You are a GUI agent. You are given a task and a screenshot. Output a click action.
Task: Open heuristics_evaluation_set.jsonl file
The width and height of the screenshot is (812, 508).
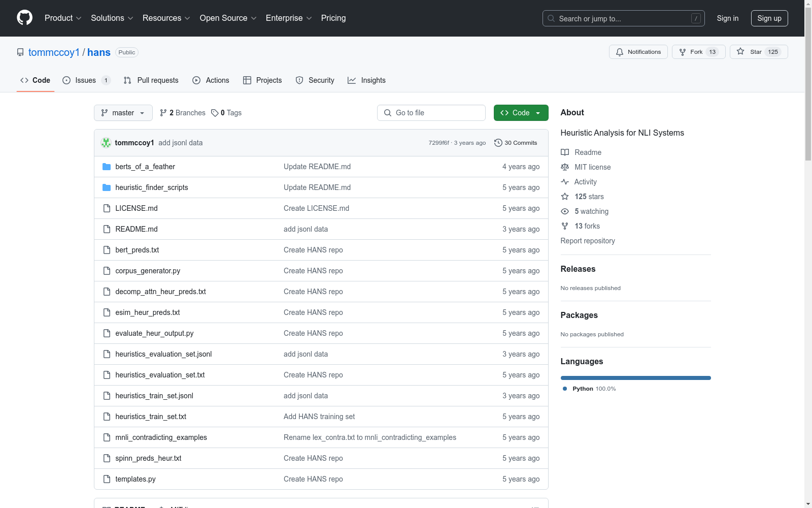click(163, 354)
